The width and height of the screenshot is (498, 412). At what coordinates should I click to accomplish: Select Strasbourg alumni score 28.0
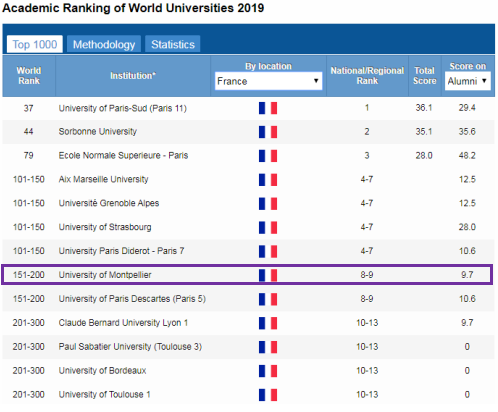(x=467, y=227)
